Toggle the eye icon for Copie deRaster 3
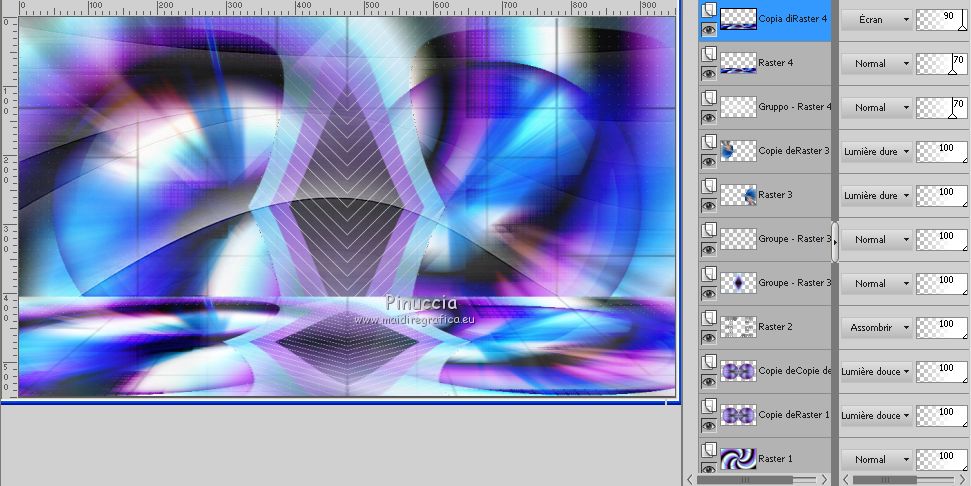The width and height of the screenshot is (971, 486). coord(709,162)
